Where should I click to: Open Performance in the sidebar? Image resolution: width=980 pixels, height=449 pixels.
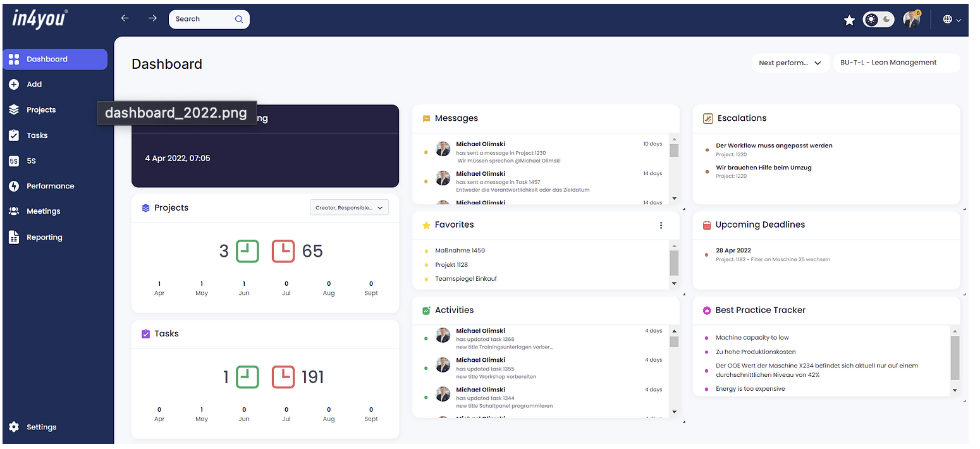pos(50,186)
